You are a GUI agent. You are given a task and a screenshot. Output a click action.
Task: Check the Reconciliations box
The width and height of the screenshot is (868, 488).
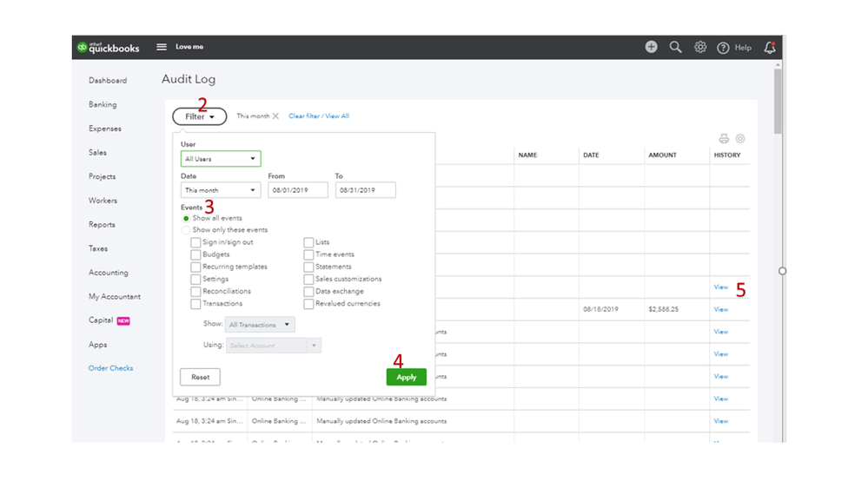[195, 291]
